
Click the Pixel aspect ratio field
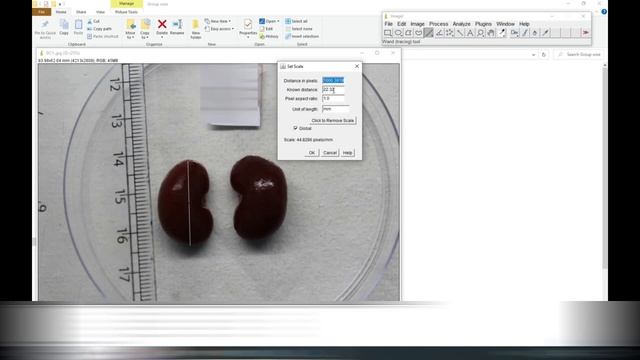(x=333, y=99)
